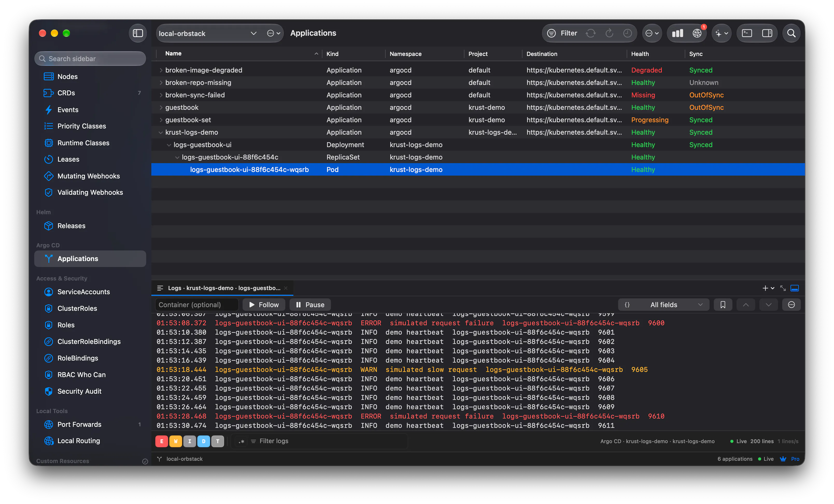
Task: Toggle Warning level log filter
Action: pos(176,441)
